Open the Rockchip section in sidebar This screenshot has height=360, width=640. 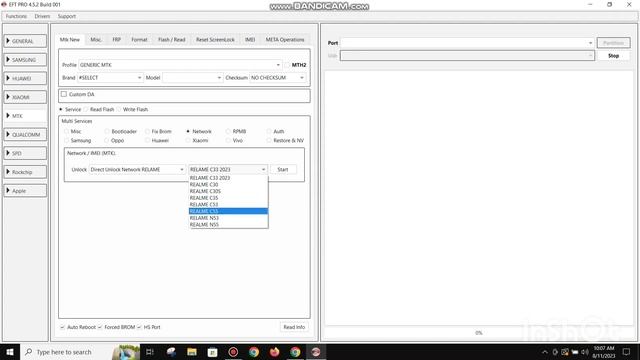(x=25, y=172)
